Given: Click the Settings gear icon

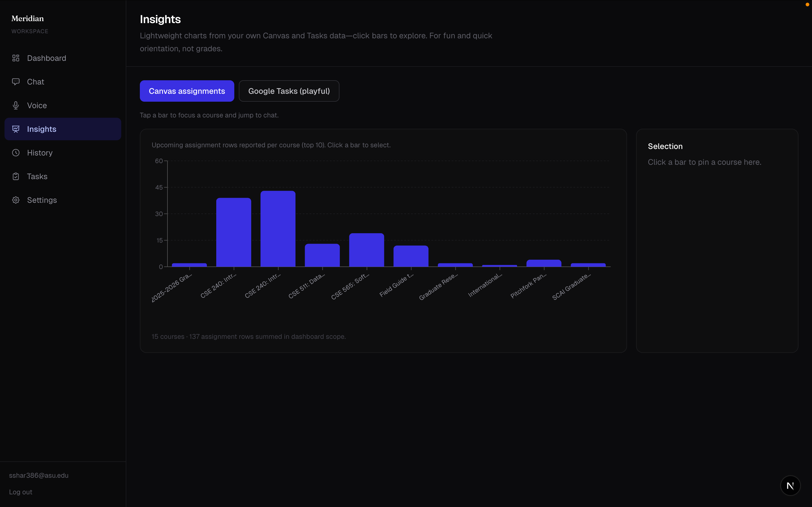Looking at the screenshot, I should pos(16,200).
